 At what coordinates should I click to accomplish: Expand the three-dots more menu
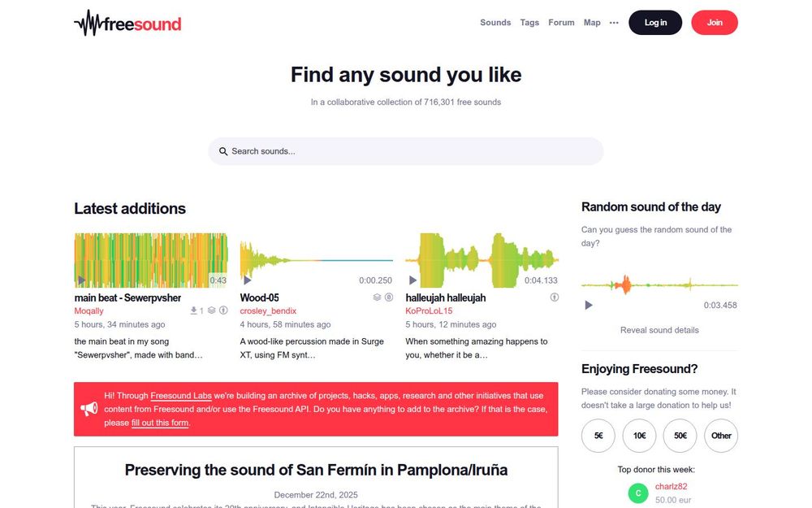click(614, 23)
